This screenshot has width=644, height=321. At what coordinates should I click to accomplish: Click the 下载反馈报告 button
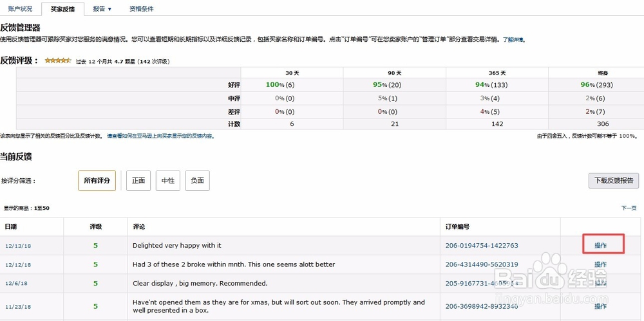coord(614,181)
